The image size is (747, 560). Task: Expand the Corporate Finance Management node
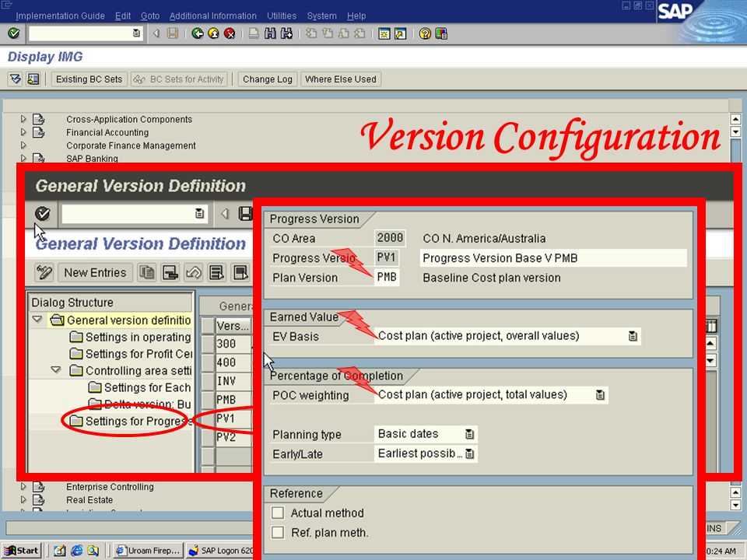tap(23, 145)
